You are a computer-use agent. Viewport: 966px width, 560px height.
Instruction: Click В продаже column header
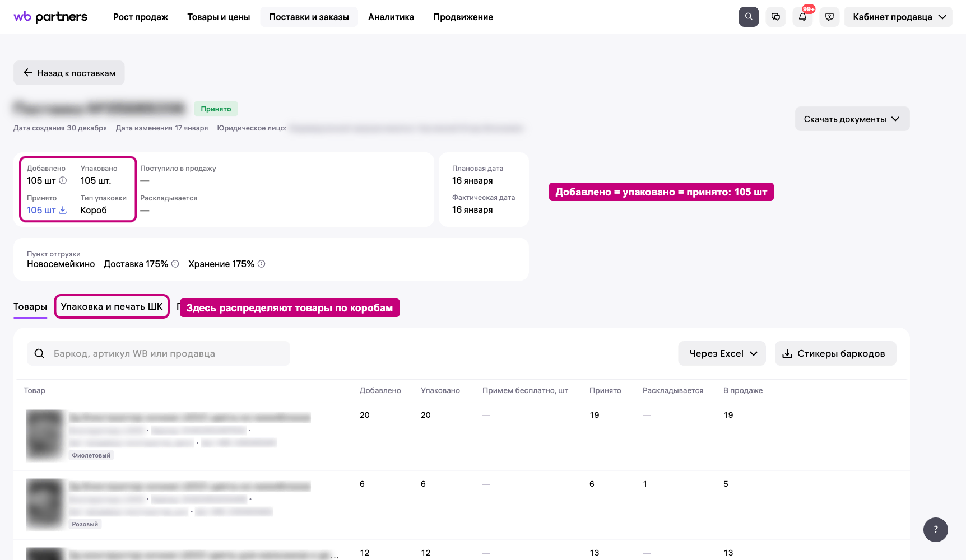click(x=743, y=390)
